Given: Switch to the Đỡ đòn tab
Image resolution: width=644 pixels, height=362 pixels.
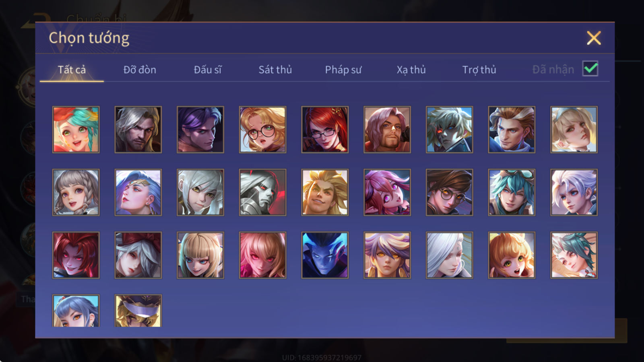Looking at the screenshot, I should coord(140,70).
